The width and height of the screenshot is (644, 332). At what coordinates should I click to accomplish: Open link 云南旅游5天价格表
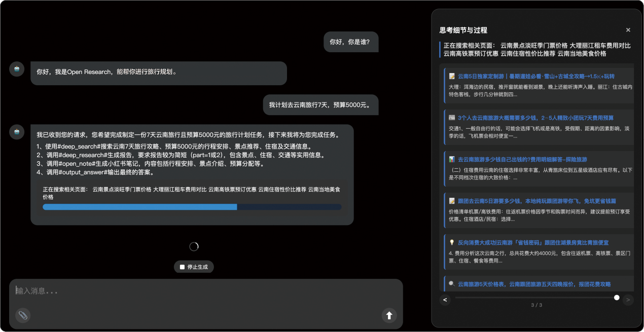coord(534,284)
